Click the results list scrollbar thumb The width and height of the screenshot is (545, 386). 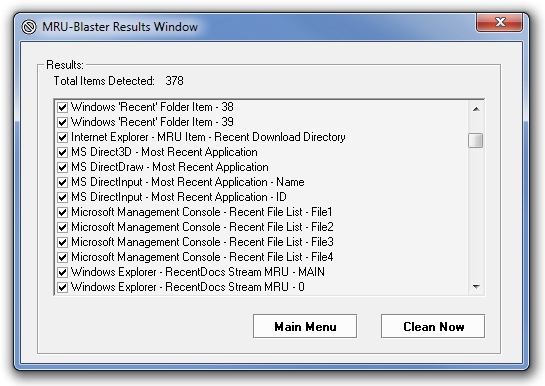[x=475, y=140]
